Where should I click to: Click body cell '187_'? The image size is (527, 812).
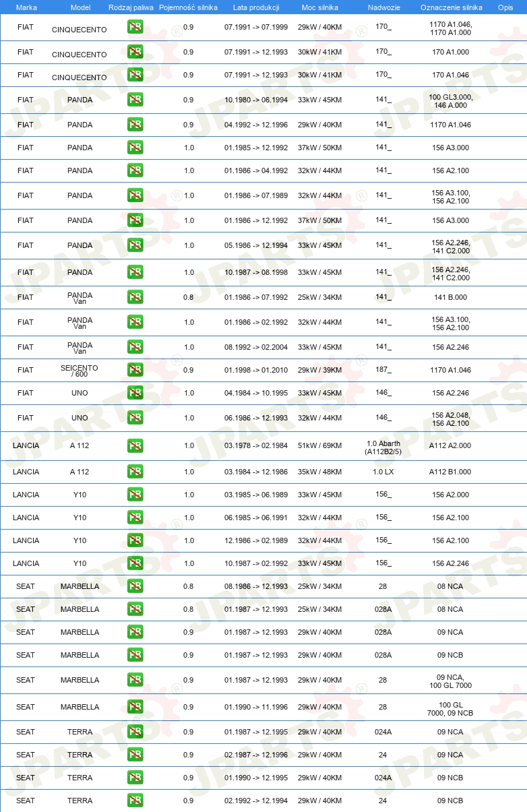coord(383,370)
